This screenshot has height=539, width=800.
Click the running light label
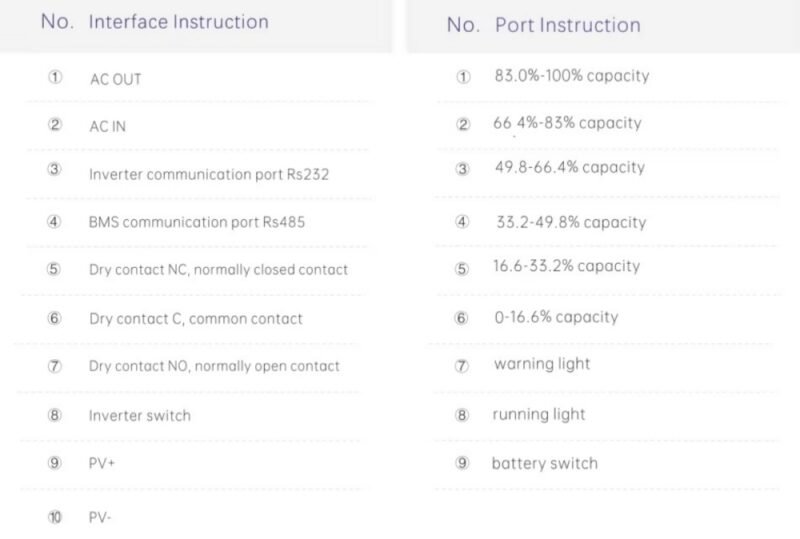[x=539, y=414]
